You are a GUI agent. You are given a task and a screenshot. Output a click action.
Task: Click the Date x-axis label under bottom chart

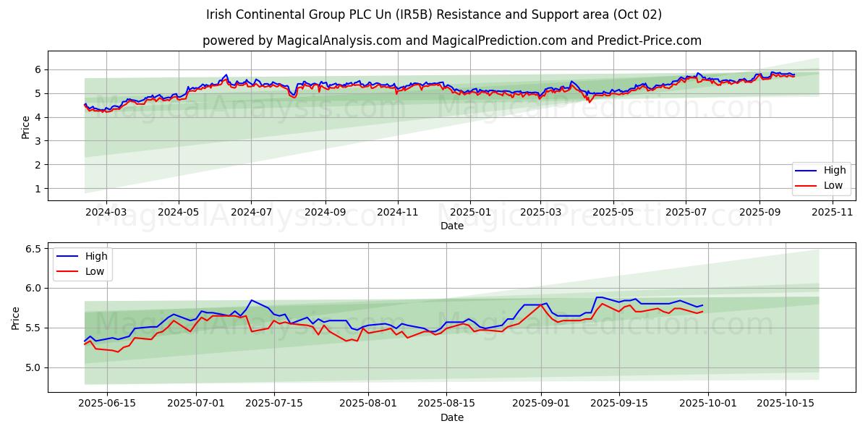point(452,417)
